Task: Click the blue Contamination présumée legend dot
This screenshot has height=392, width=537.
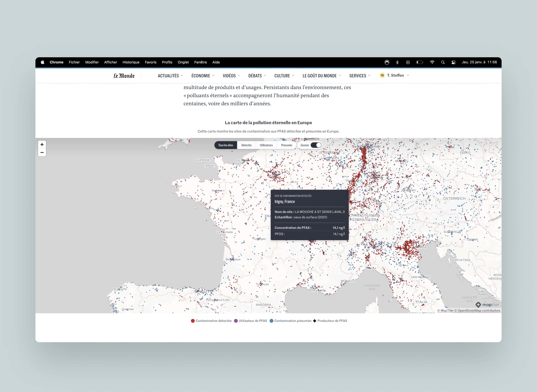Action: 271,321
